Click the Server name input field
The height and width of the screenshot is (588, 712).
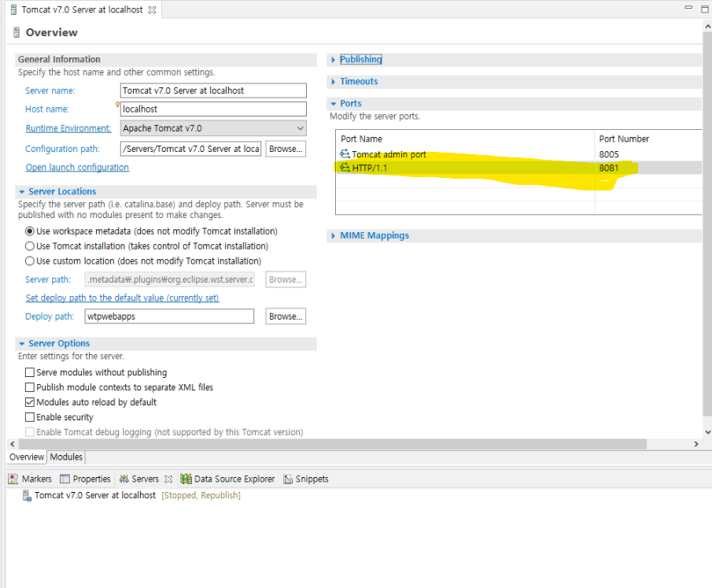click(213, 91)
